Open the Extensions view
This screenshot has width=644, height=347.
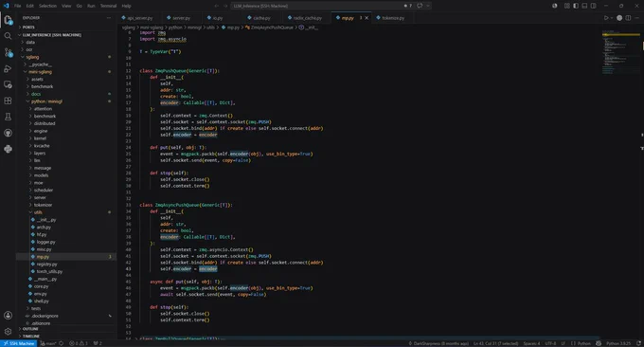(8, 100)
